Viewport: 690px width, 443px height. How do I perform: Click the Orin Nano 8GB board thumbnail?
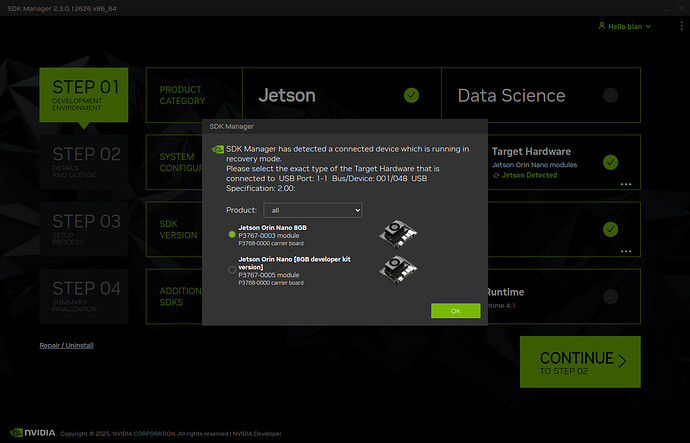398,234
